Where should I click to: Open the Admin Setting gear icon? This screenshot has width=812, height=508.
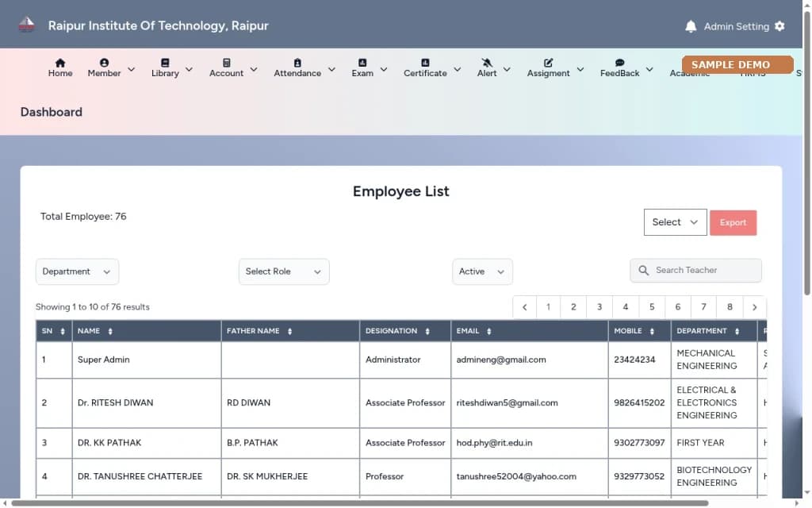coord(779,26)
